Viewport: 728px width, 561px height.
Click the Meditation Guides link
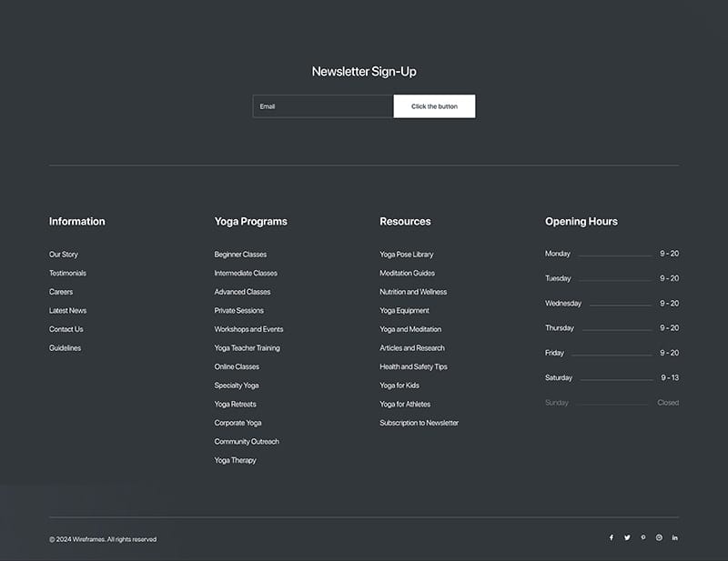pos(407,274)
